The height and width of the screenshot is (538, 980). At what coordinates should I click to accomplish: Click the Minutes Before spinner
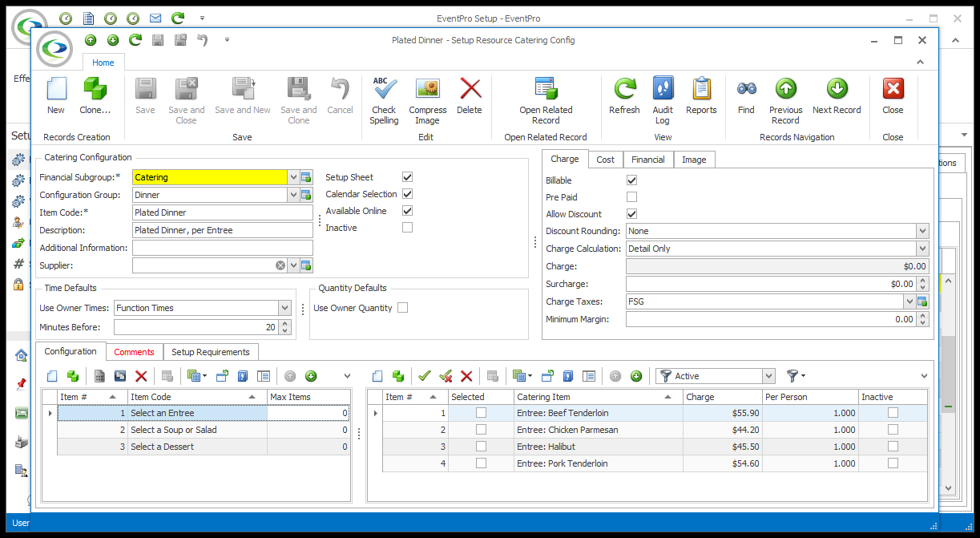(x=284, y=327)
